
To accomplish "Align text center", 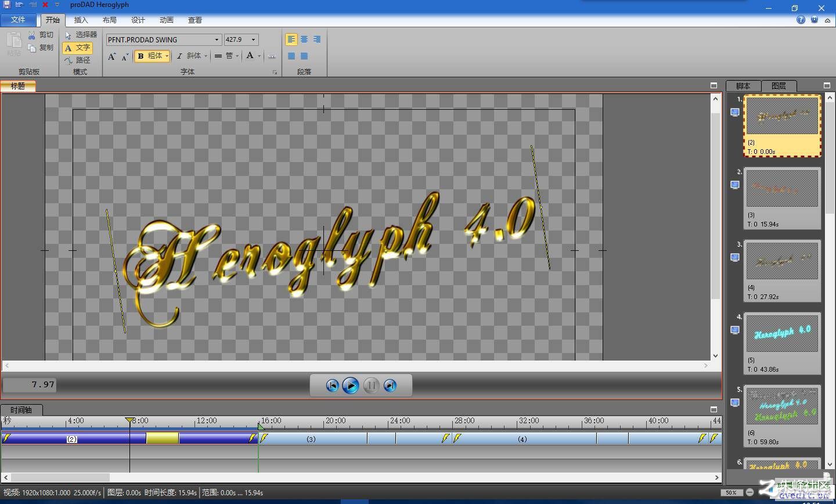I will pyautogui.click(x=304, y=39).
